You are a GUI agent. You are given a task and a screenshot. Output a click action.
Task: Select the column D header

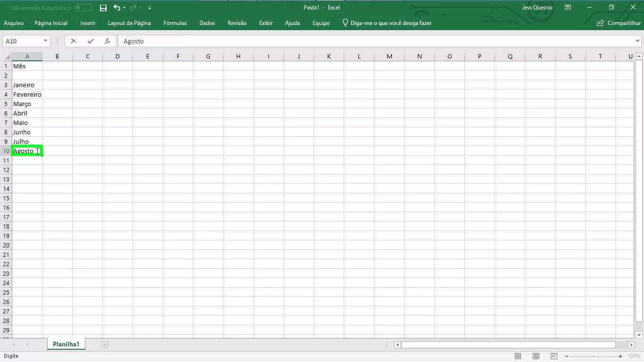(117, 57)
